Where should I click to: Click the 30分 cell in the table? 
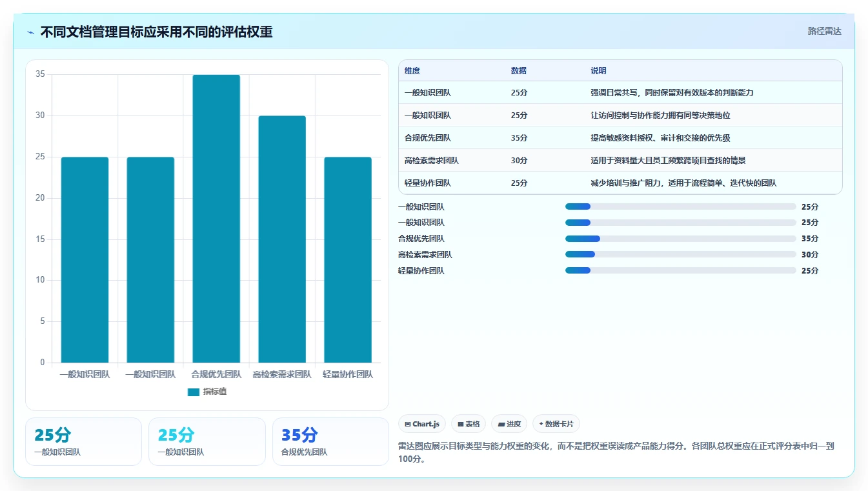tap(519, 161)
